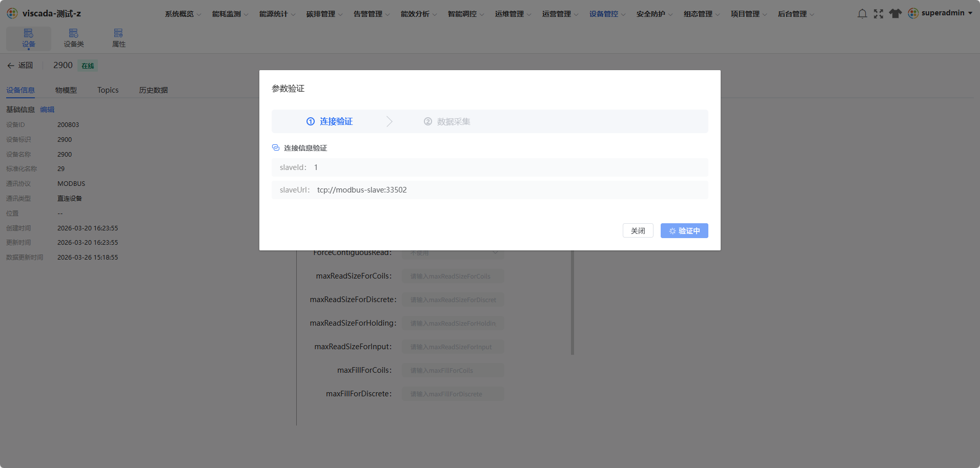Open the superadmin user dropdown
The width and height of the screenshot is (980, 468).
click(941, 13)
